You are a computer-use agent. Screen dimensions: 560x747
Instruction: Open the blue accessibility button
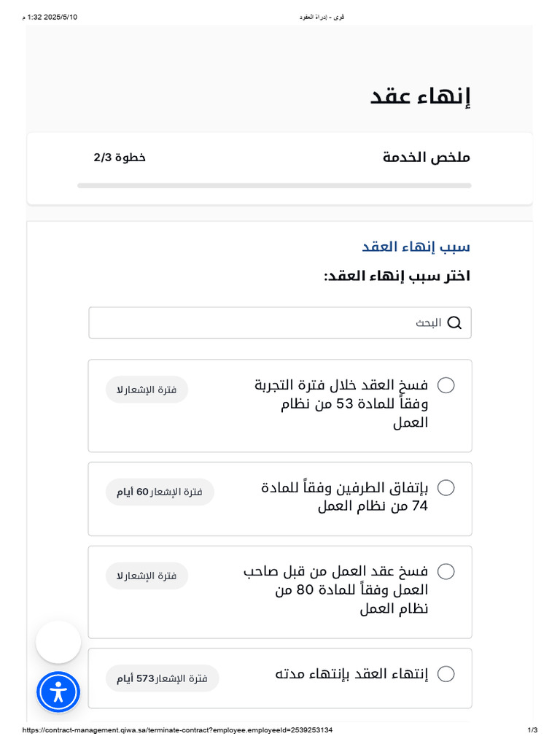pyautogui.click(x=58, y=692)
